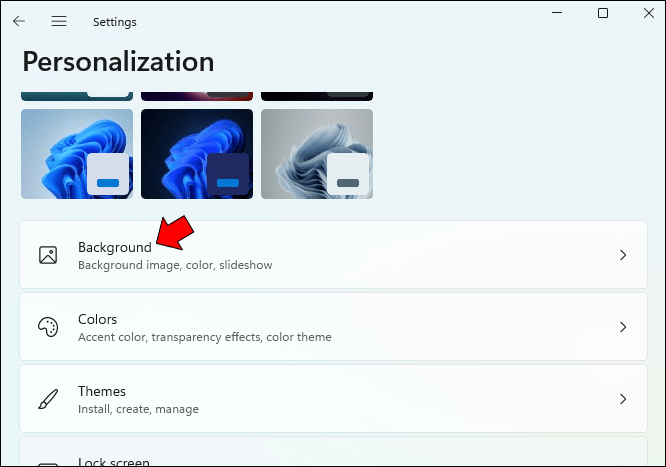The height and width of the screenshot is (467, 666).
Task: Open Background settings row
Action: [x=333, y=255]
